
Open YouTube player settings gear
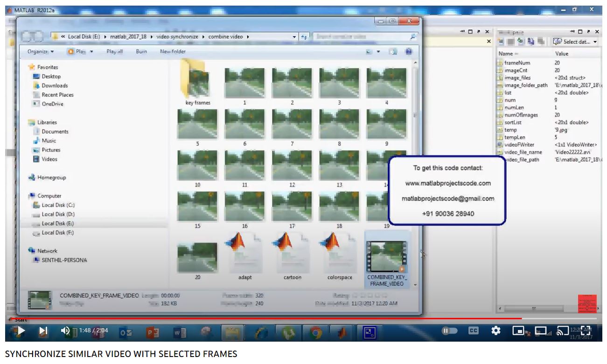(496, 331)
